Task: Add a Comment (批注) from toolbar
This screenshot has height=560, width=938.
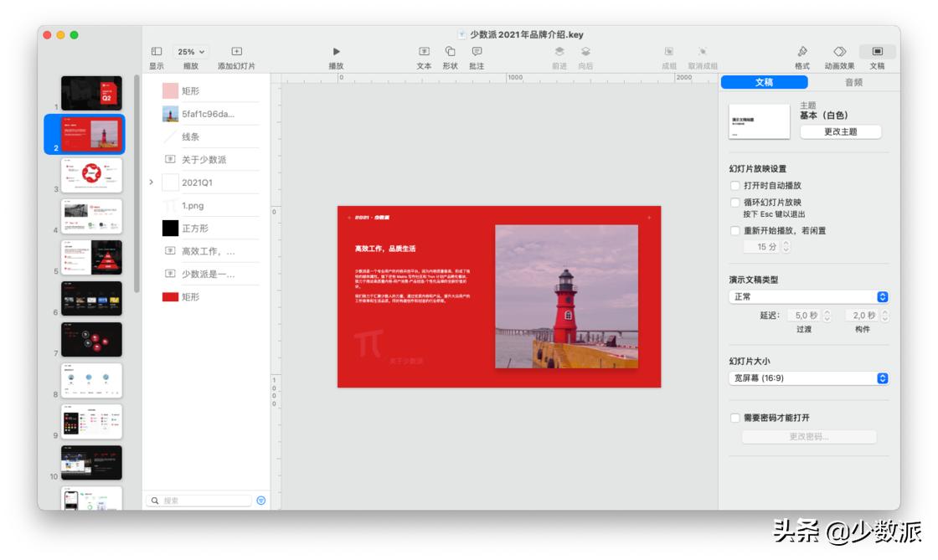Action: point(477,52)
